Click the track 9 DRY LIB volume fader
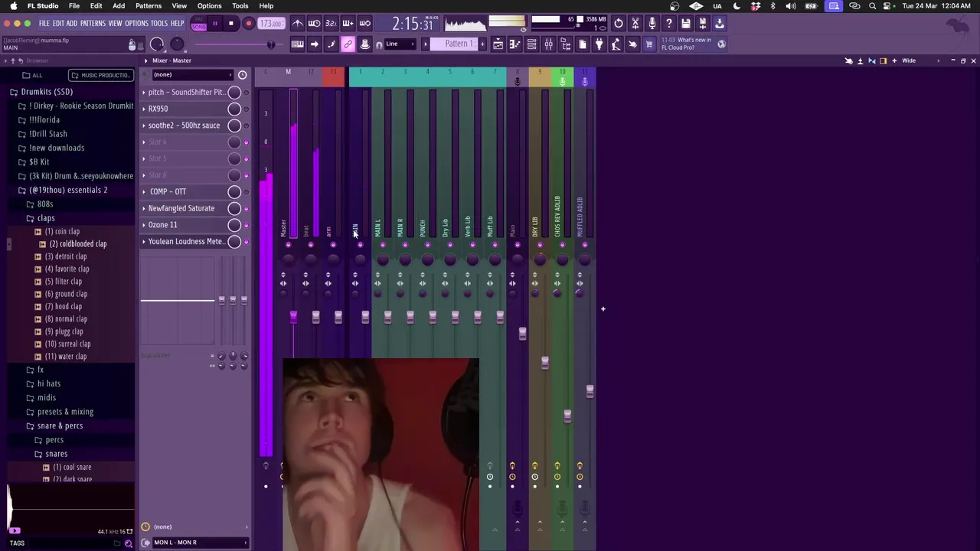The height and width of the screenshot is (551, 980). [544, 364]
